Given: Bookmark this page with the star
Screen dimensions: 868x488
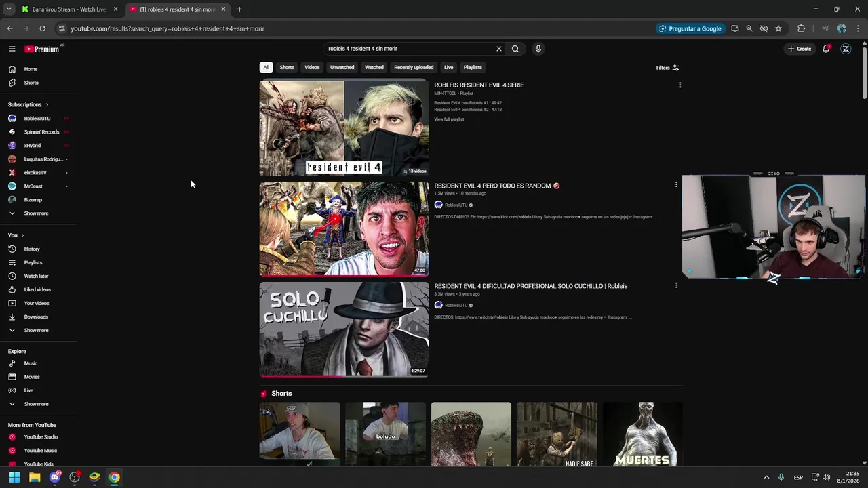Looking at the screenshot, I should [778, 28].
